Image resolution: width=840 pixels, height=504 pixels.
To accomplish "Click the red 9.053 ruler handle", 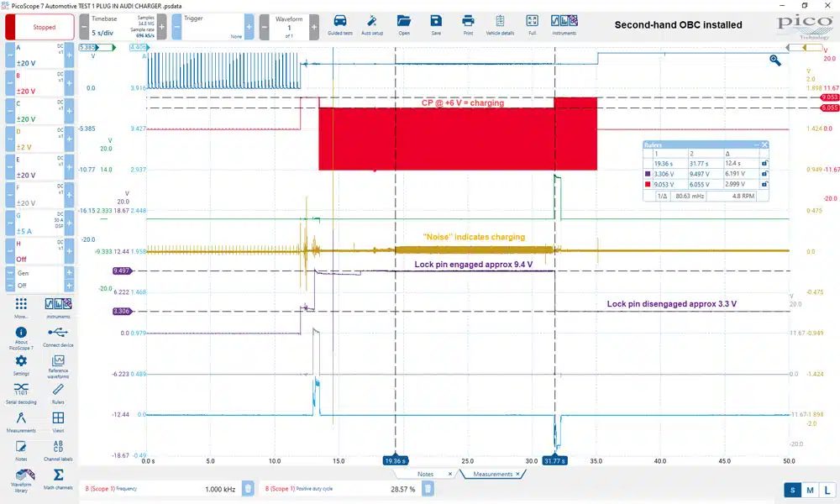I will pyautogui.click(x=829, y=97).
